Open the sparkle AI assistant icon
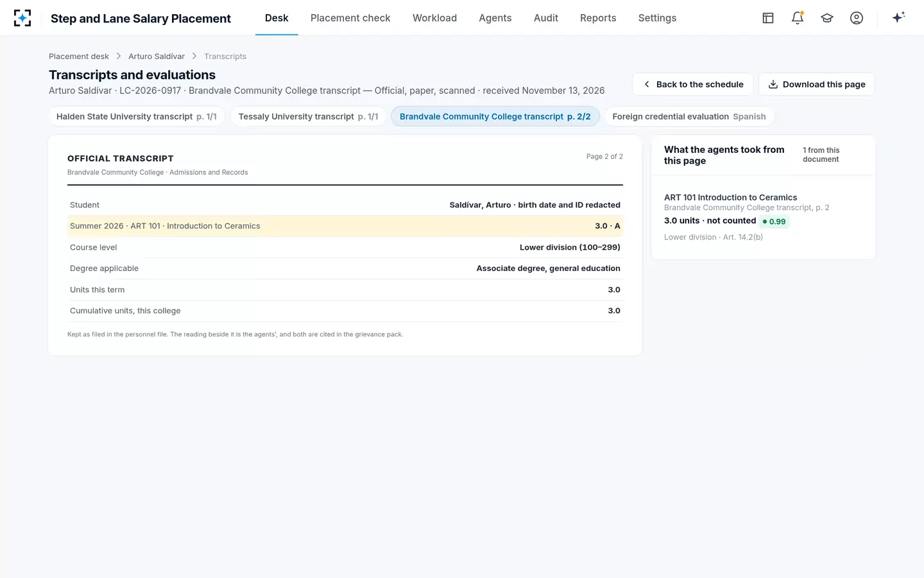 898,17
